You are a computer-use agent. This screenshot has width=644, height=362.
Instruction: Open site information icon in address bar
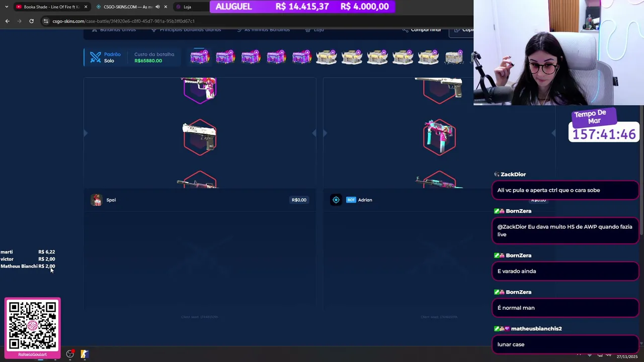(x=46, y=21)
